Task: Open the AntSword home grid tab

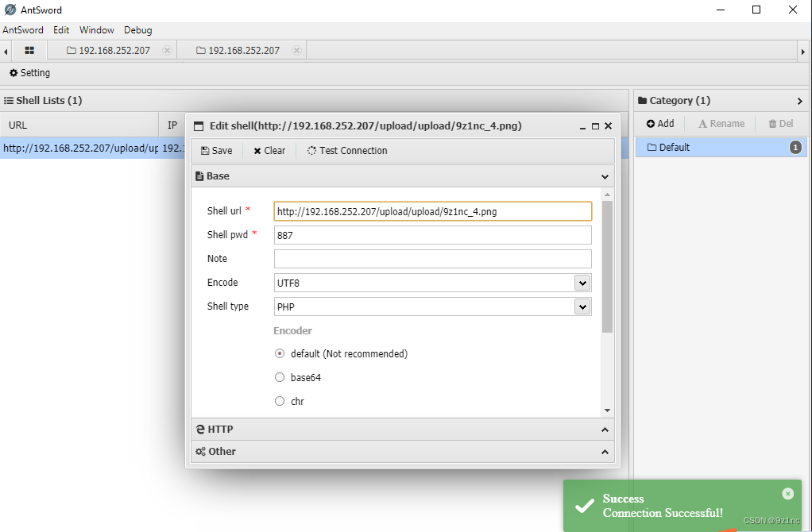Action: [29, 50]
